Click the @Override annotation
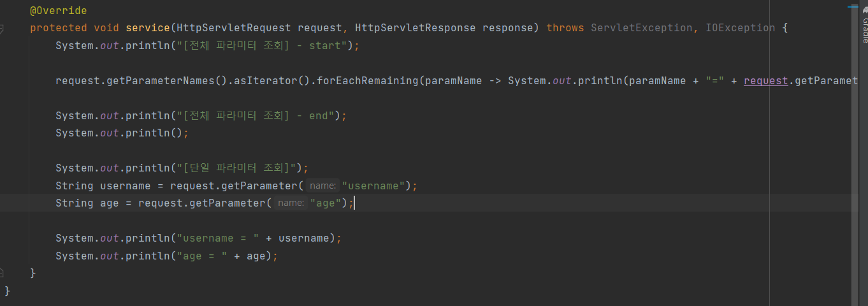The image size is (868, 306). pyautogui.click(x=59, y=11)
